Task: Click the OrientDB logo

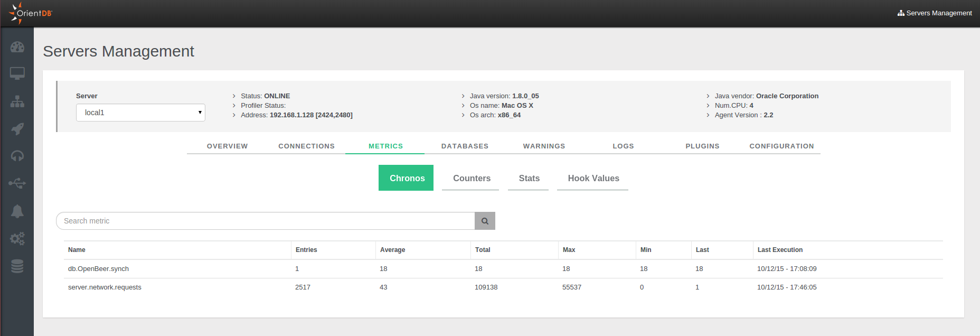Action: click(x=31, y=13)
